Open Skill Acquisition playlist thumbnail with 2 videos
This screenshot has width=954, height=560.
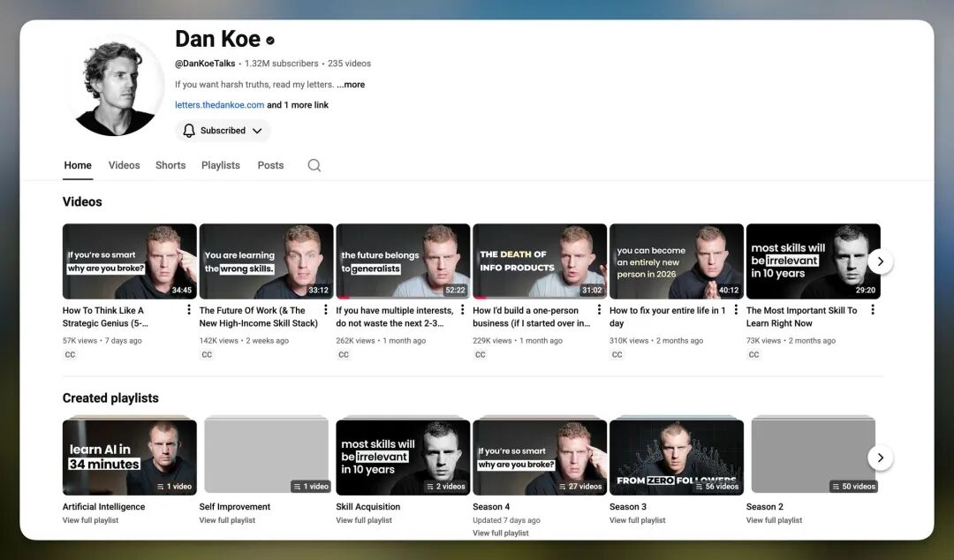(404, 458)
